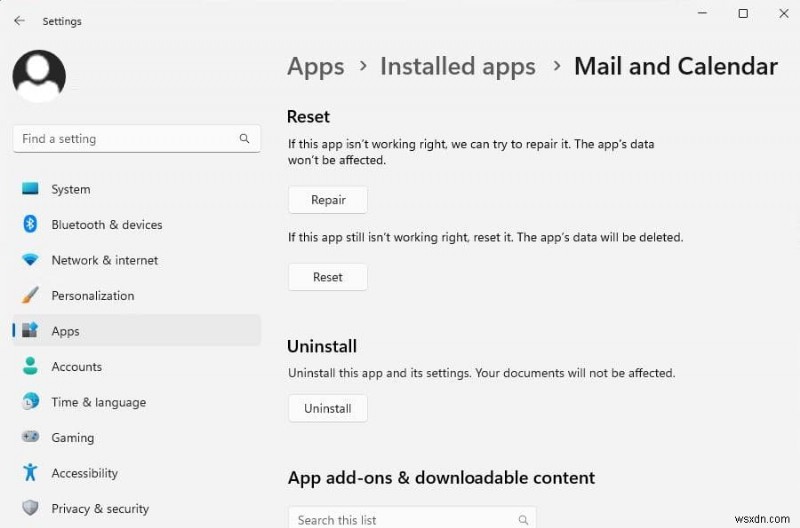Select the Network wifi icon
This screenshot has width=800, height=528.
(x=30, y=260)
